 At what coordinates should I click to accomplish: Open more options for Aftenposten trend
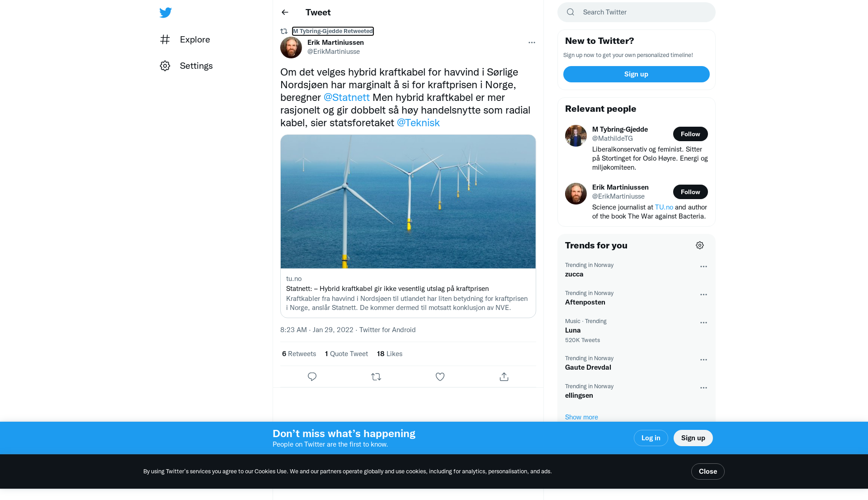tap(703, 295)
